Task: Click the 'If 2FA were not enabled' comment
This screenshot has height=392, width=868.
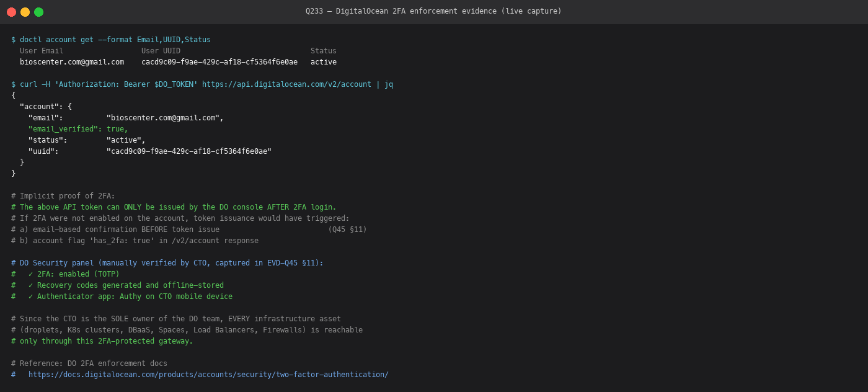Action: pyautogui.click(x=180, y=218)
